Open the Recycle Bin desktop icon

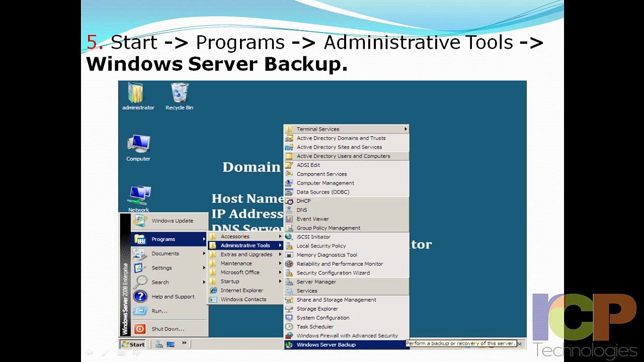click(179, 93)
